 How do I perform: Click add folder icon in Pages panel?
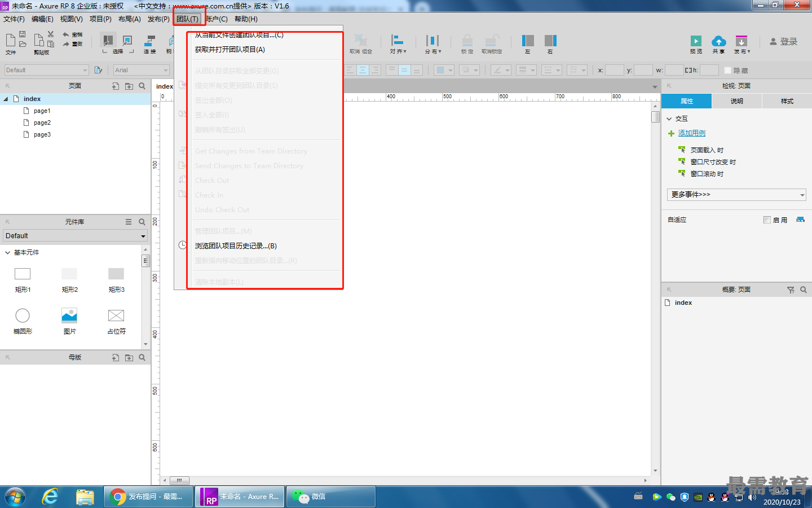coord(129,86)
